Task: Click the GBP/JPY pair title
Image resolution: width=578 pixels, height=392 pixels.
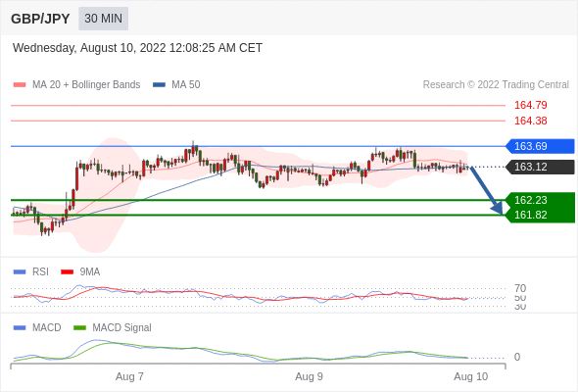Action: [40, 19]
